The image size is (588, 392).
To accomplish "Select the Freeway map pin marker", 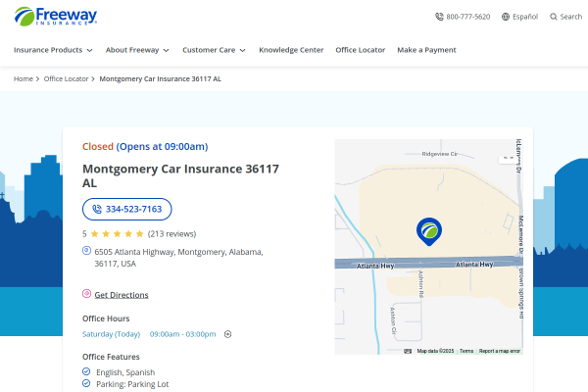I will [x=429, y=231].
